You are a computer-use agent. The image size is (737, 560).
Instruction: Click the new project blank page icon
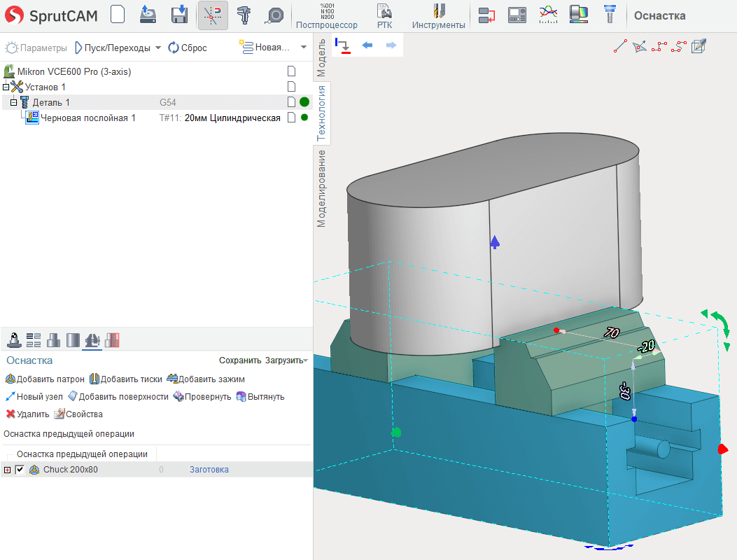click(118, 15)
